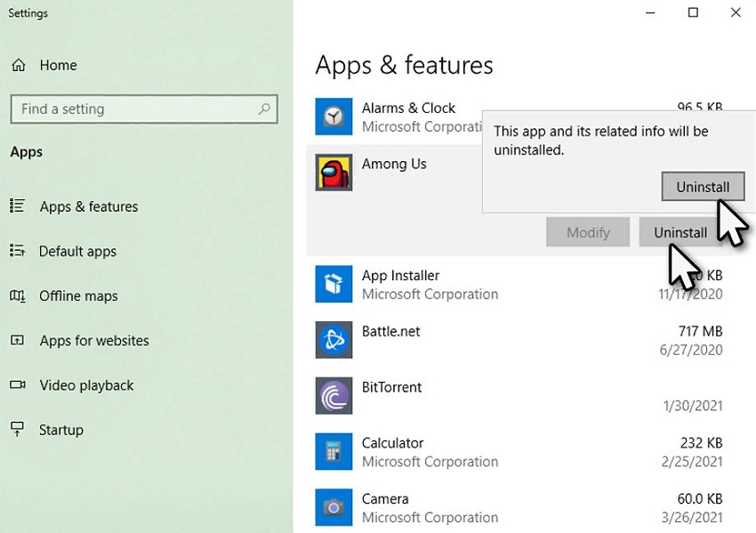Click the search magnifier in Find a setting
The height and width of the screenshot is (533, 756).
coord(264,109)
